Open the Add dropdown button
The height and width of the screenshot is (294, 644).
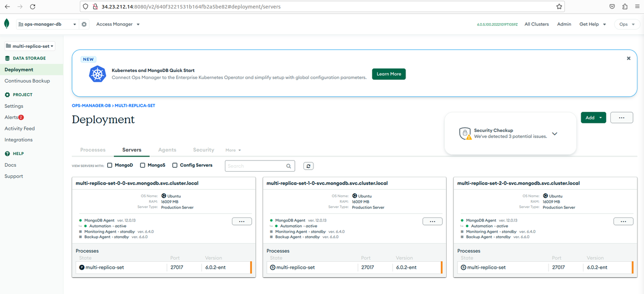(x=593, y=117)
